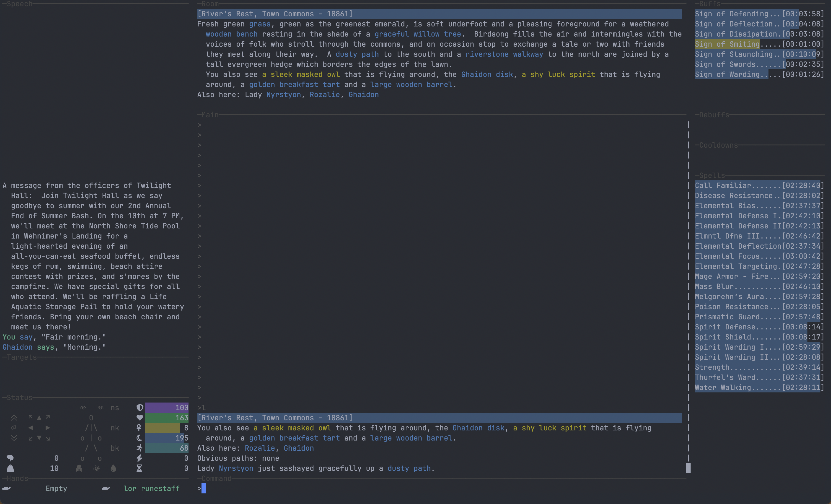The height and width of the screenshot is (504, 831).
Task: Click 'Ghaidon disk' link in Room panel
Action: (487, 75)
